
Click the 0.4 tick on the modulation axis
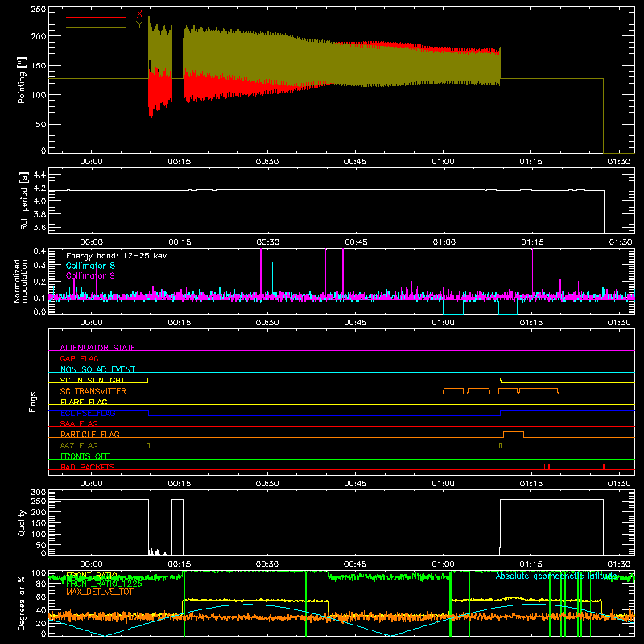tap(39, 251)
